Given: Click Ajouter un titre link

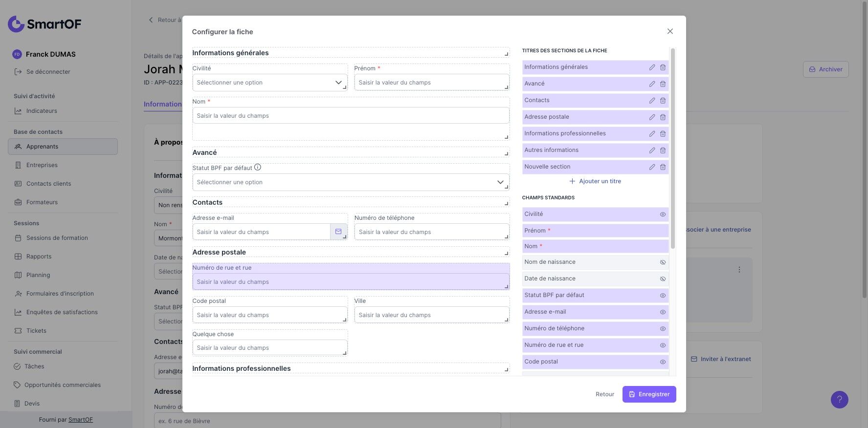Looking at the screenshot, I should [595, 181].
